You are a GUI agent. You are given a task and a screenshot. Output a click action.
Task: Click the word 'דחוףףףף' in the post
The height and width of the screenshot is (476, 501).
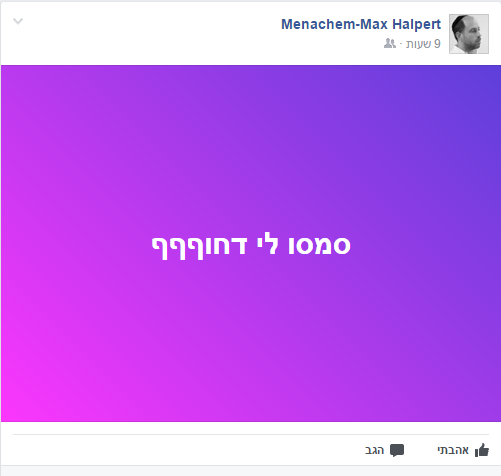click(x=199, y=248)
